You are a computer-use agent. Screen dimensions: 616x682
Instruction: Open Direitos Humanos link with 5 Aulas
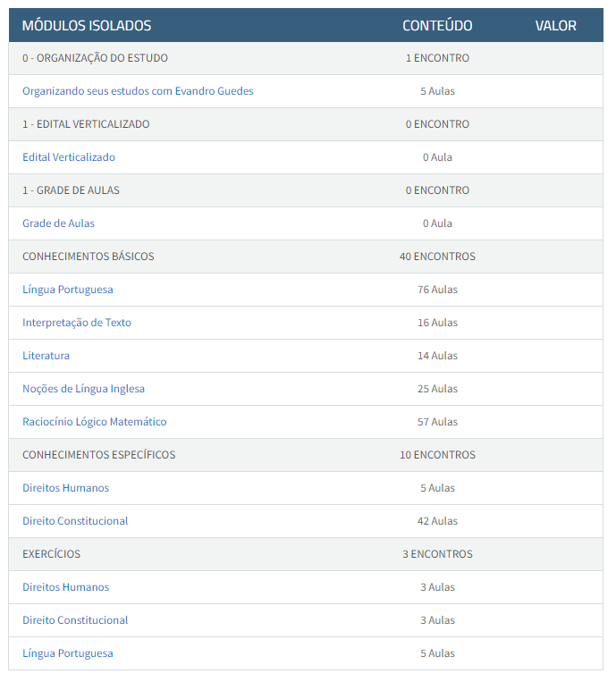pyautogui.click(x=65, y=488)
